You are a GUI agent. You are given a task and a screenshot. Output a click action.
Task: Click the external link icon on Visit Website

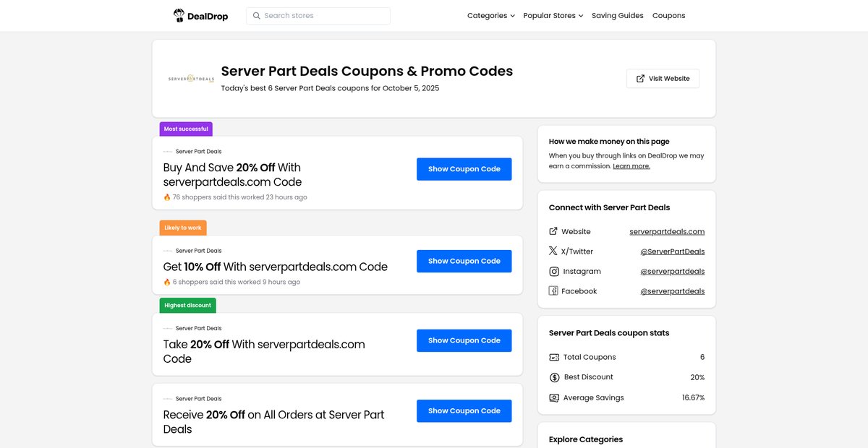click(640, 79)
